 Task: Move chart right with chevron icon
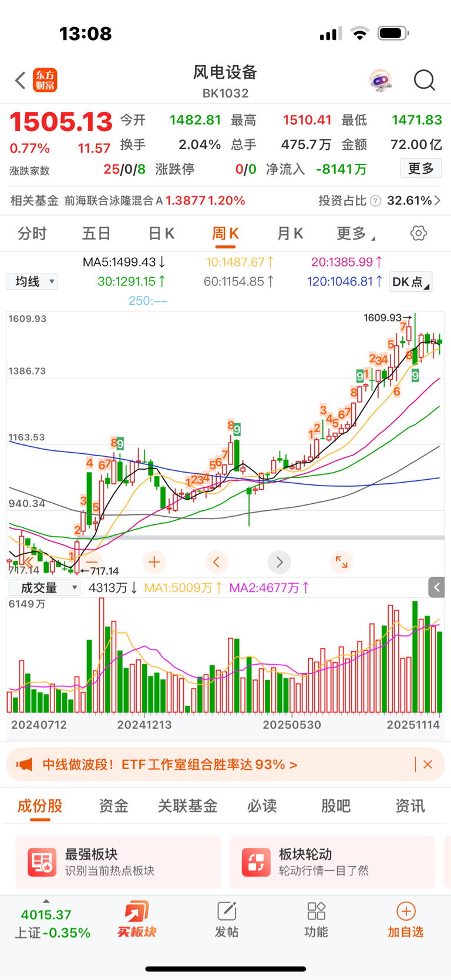click(279, 562)
